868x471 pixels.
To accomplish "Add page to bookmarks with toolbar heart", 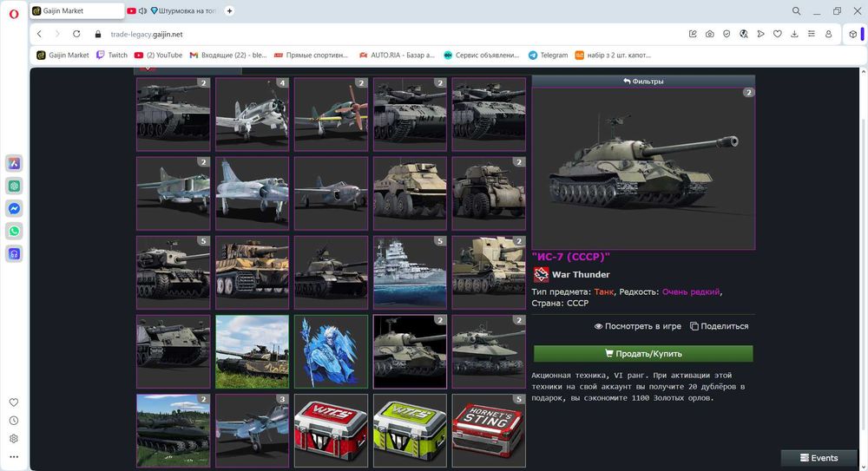I will [x=777, y=34].
